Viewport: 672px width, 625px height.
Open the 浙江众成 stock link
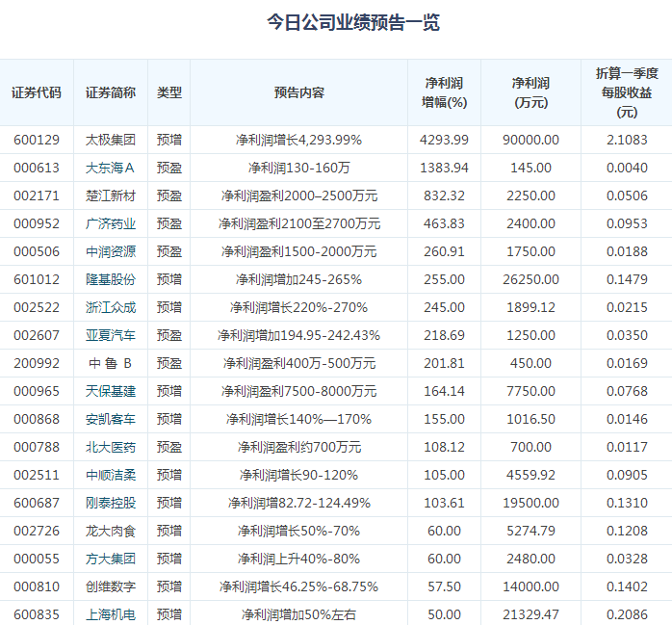tap(110, 307)
